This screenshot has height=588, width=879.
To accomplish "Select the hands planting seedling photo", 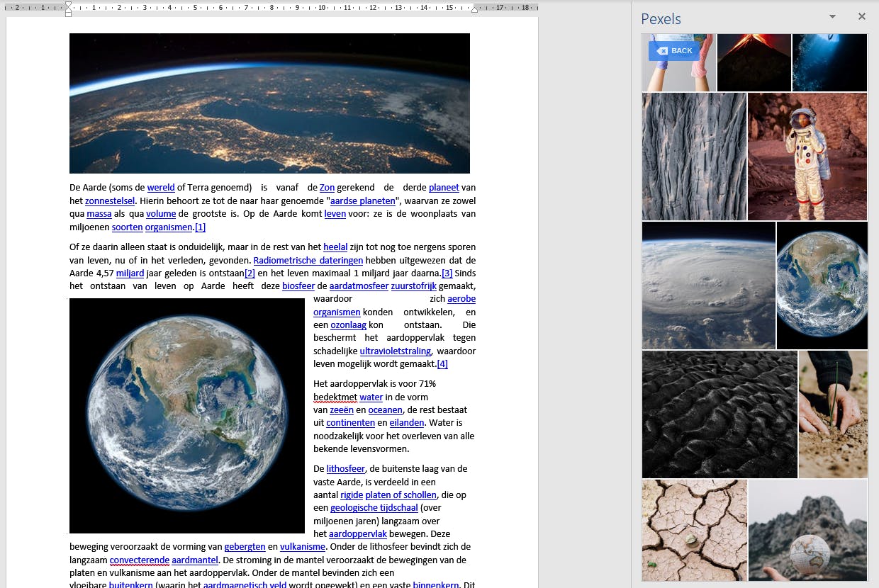I will [x=833, y=414].
